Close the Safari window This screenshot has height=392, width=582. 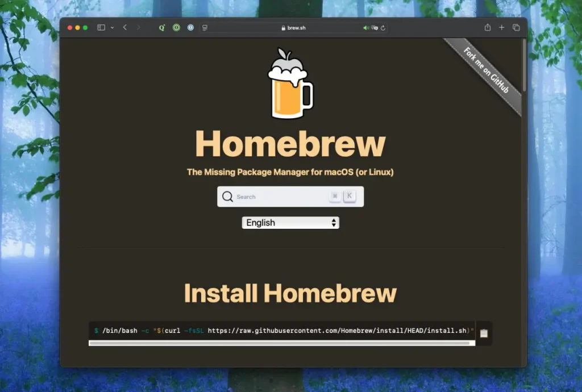tap(69, 27)
